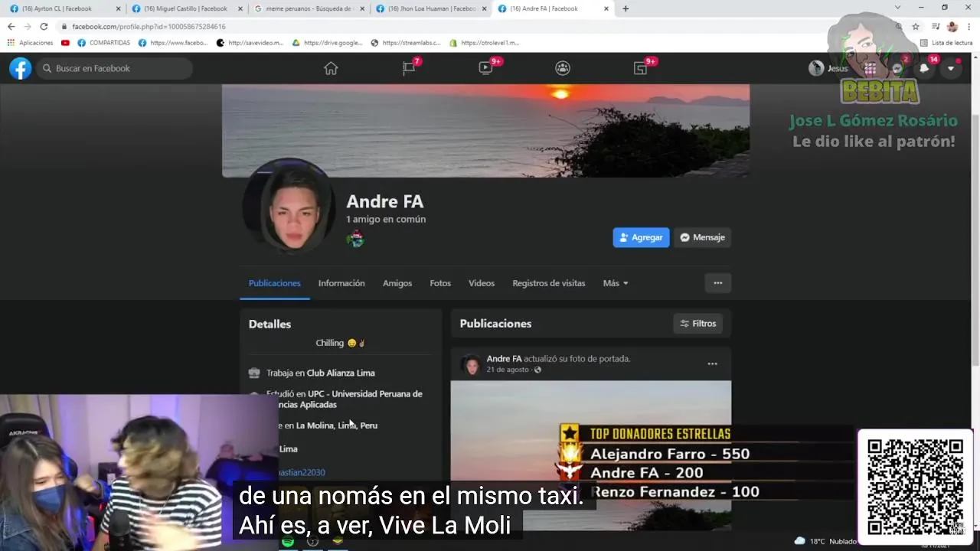The image size is (980, 551).
Task: Click the briefcase work icon in Detalles
Action: coord(255,373)
